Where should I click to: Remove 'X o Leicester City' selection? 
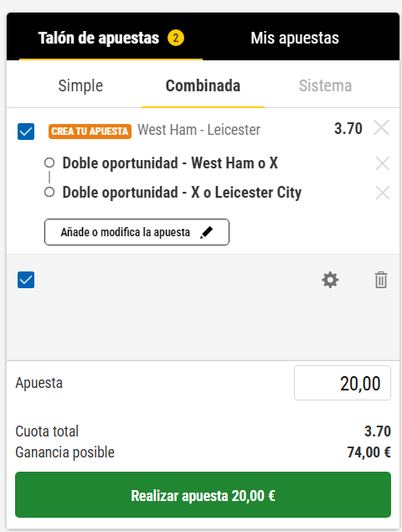(383, 193)
